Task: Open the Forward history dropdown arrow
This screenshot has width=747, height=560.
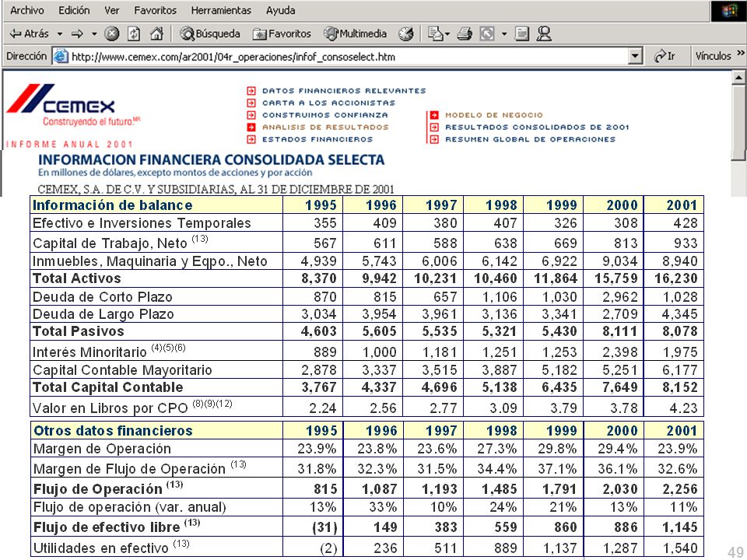Action: [94, 33]
